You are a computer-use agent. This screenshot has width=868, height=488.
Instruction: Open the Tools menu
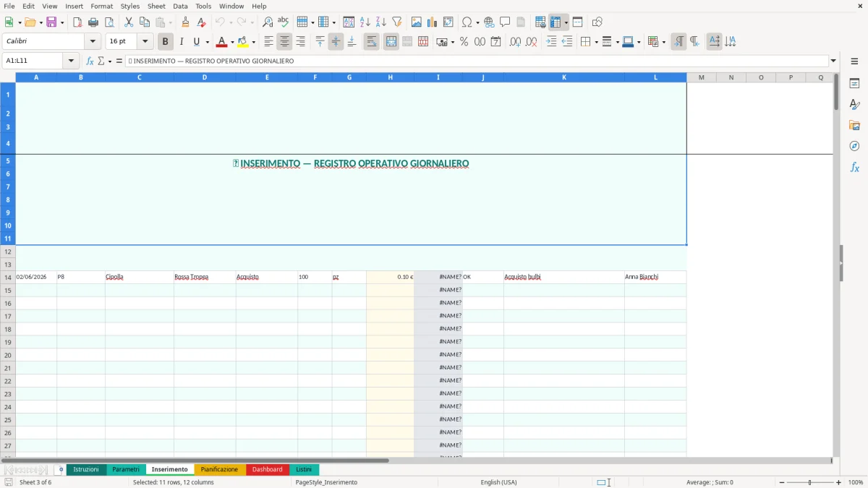click(x=203, y=6)
